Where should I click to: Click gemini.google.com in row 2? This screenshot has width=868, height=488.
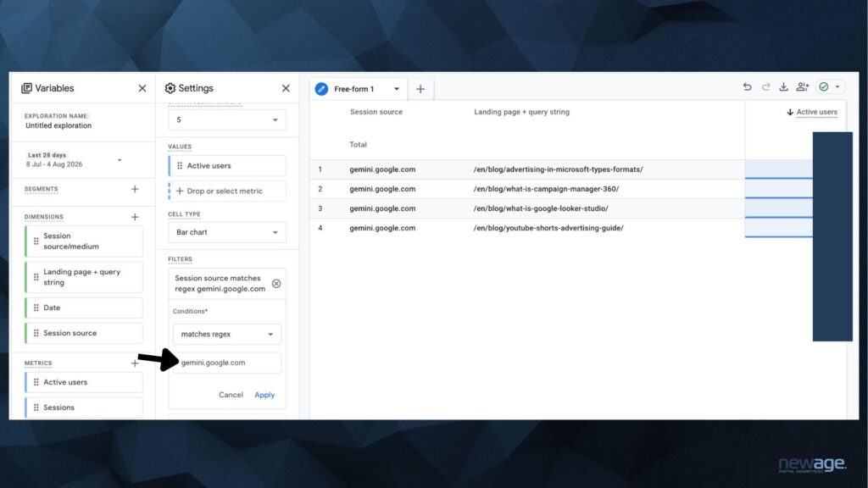(382, 189)
